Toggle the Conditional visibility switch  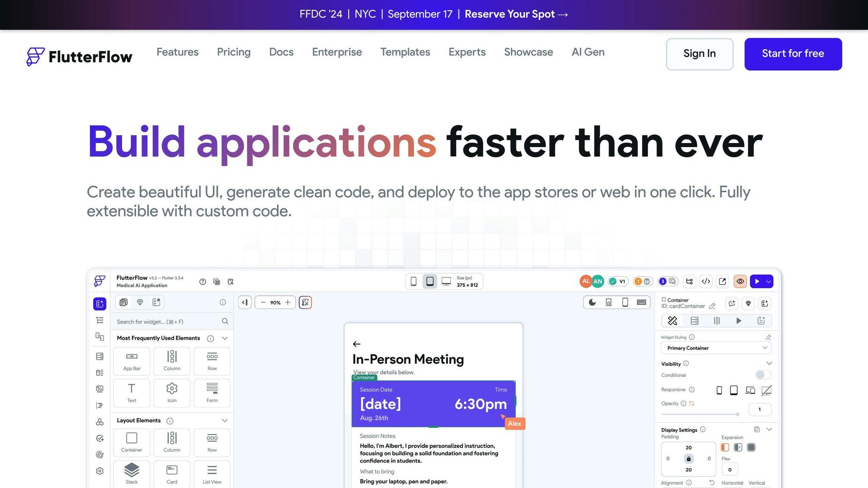click(x=762, y=375)
